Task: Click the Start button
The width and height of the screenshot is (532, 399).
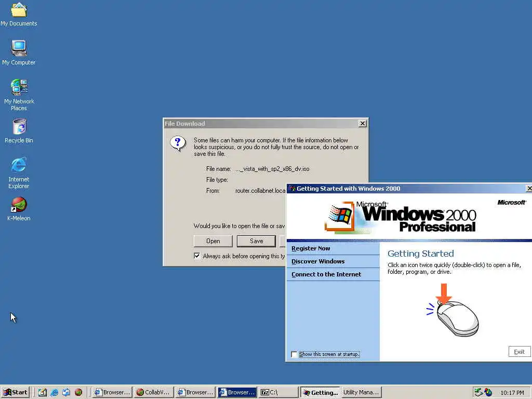Action: tap(15, 392)
